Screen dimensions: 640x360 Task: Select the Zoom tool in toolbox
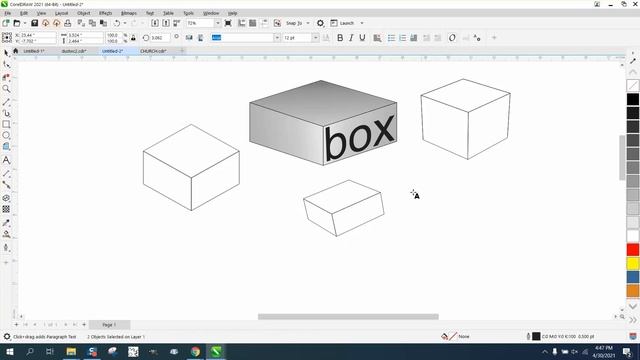point(6,89)
